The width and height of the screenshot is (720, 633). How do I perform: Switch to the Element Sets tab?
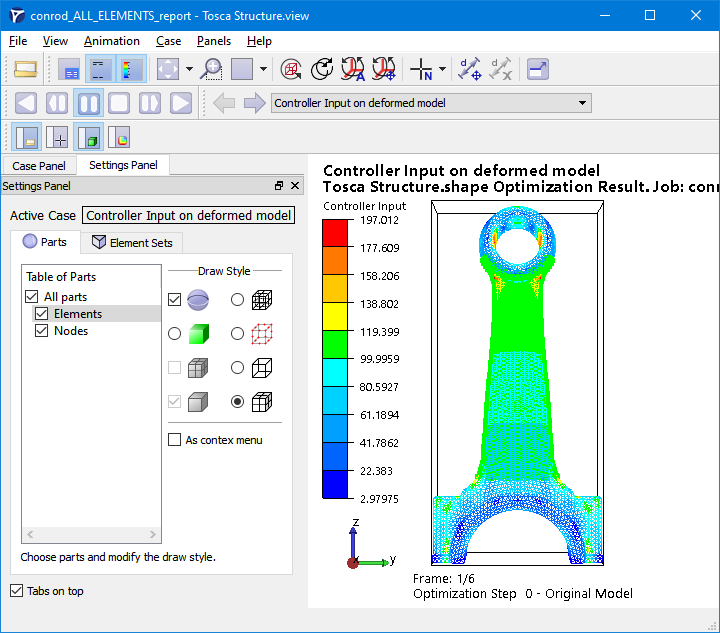(x=131, y=242)
